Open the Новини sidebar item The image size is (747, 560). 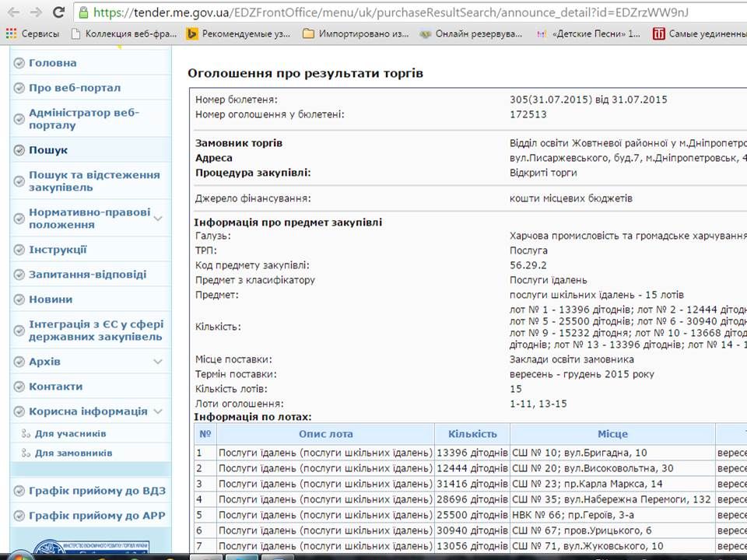coord(51,299)
